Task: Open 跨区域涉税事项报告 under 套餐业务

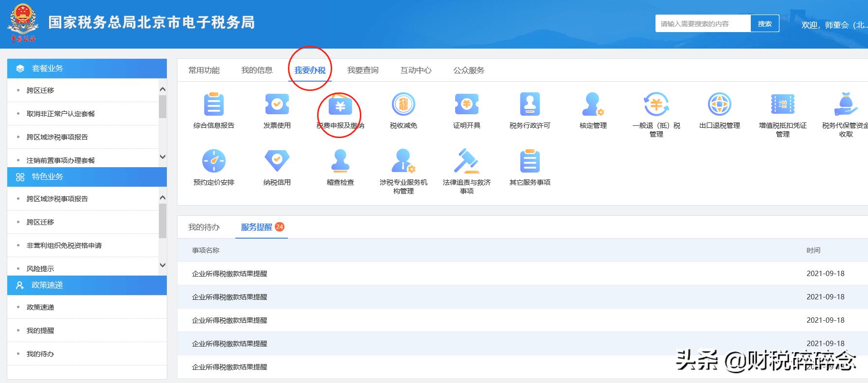Action: click(x=57, y=137)
